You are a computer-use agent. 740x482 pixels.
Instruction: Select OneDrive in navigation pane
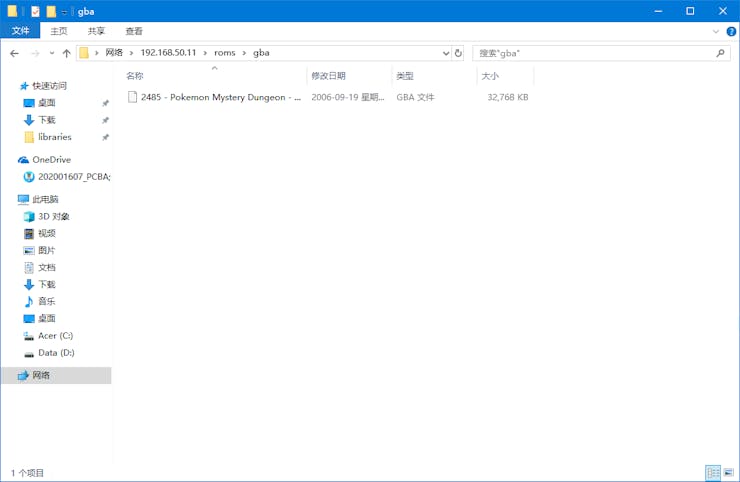pos(51,160)
